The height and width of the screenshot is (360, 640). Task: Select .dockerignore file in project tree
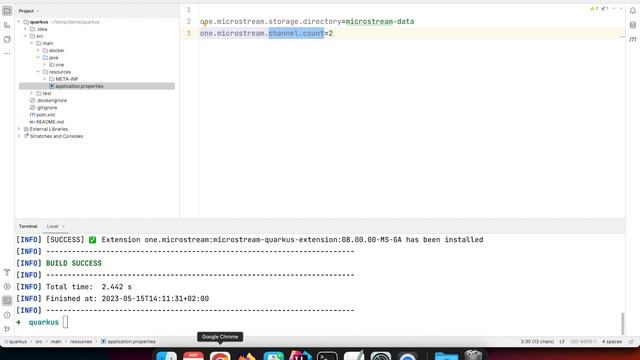(48, 100)
